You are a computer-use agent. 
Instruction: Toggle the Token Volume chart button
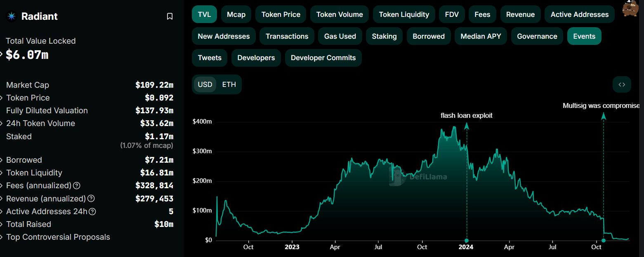tap(340, 14)
